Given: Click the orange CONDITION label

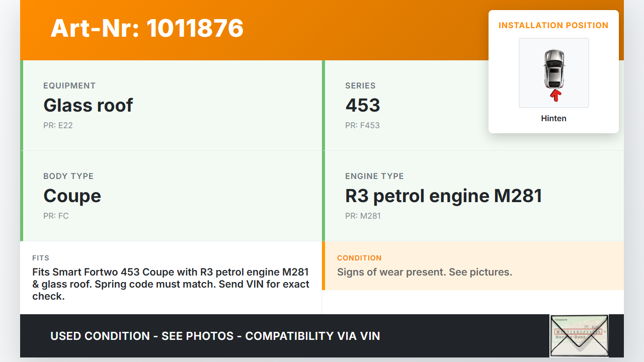Looking at the screenshot, I should tap(359, 258).
